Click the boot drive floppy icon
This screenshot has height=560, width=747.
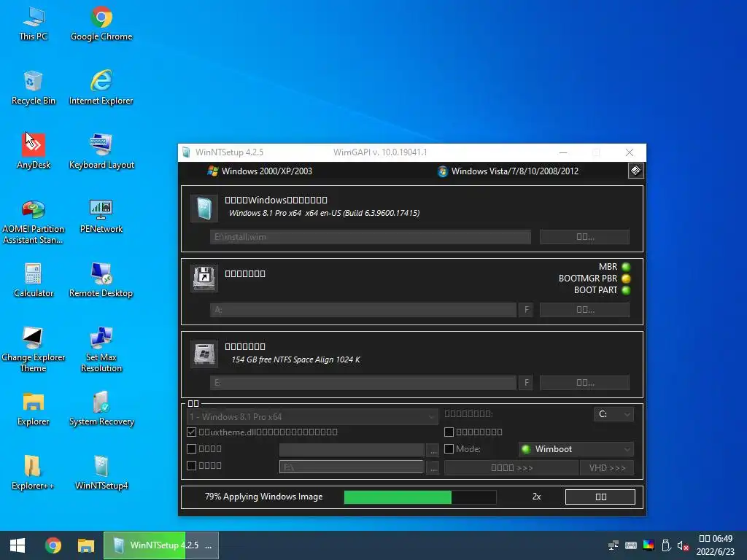(204, 278)
